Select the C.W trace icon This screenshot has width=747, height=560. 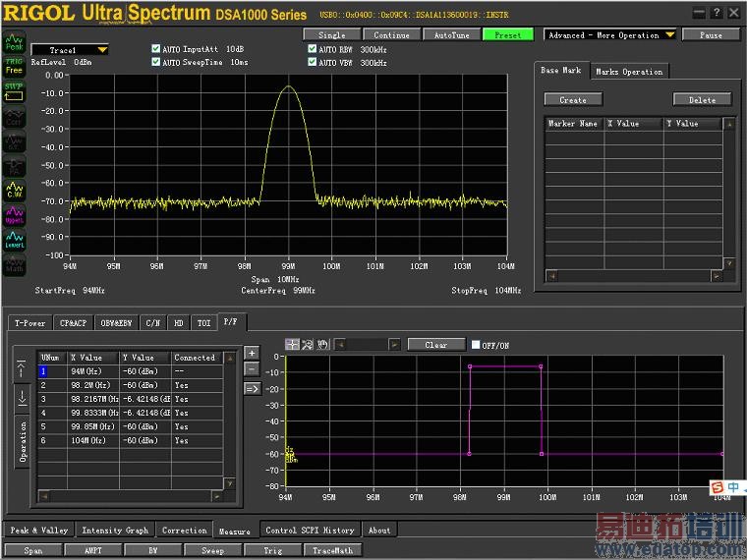point(14,190)
